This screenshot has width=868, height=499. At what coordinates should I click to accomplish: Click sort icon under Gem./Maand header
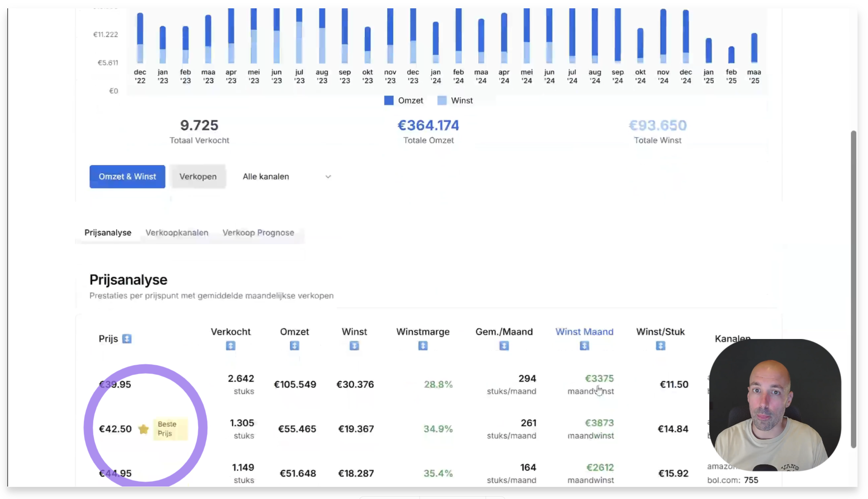point(504,345)
